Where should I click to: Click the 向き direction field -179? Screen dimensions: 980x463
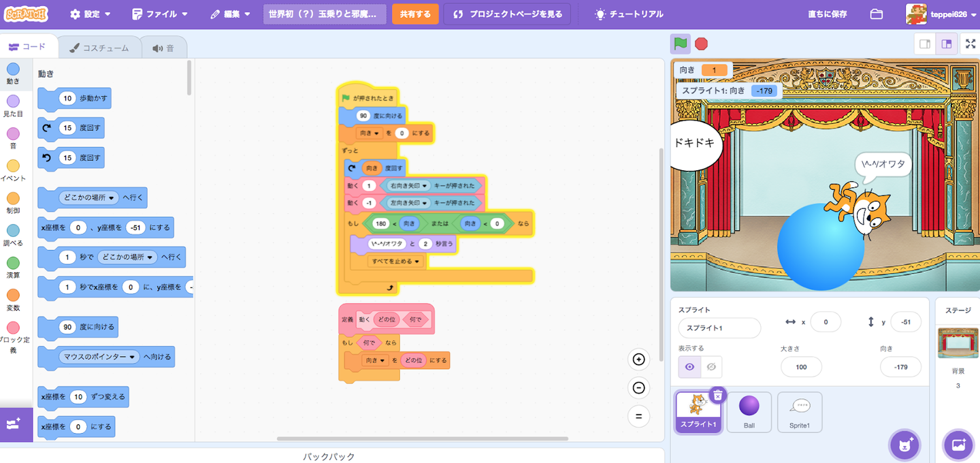(x=900, y=367)
